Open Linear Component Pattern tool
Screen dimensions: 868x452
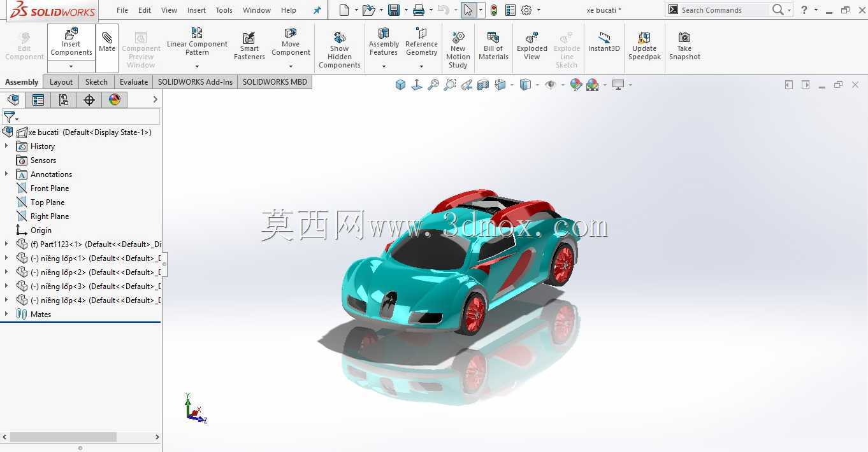[197, 41]
